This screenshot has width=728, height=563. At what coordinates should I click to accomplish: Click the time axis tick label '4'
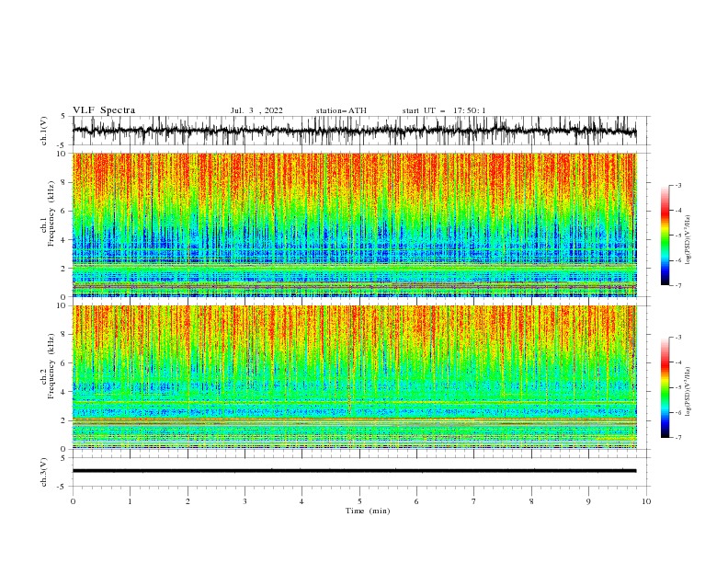click(301, 501)
